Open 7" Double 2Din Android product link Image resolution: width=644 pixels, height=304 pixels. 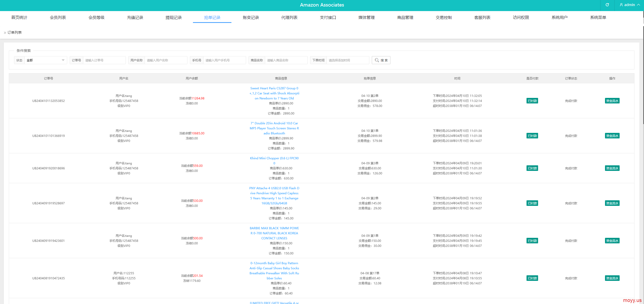click(x=274, y=128)
